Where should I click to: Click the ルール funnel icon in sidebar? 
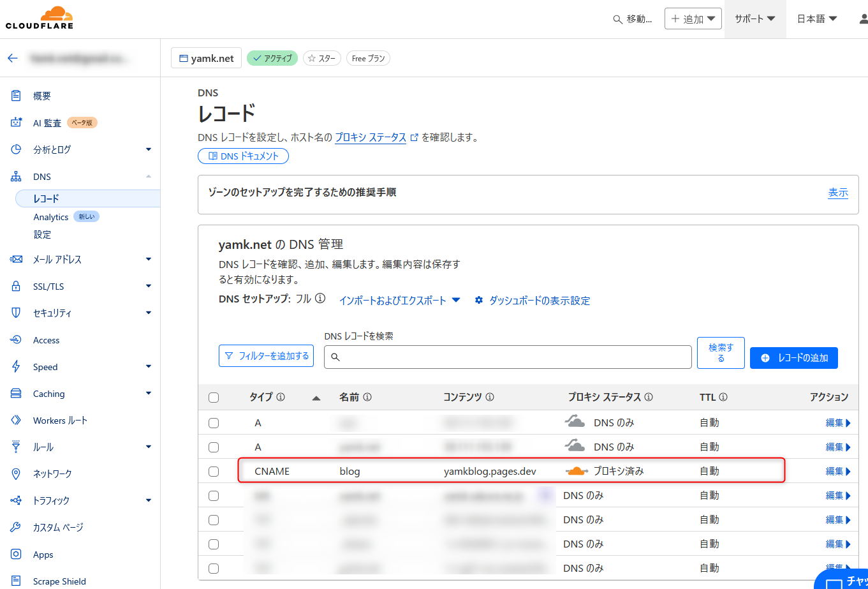click(17, 447)
